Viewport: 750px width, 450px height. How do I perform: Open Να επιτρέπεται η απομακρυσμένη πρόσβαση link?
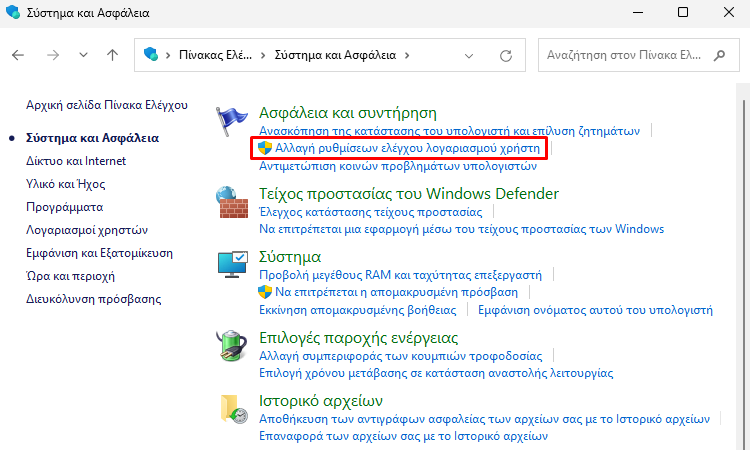(x=396, y=292)
